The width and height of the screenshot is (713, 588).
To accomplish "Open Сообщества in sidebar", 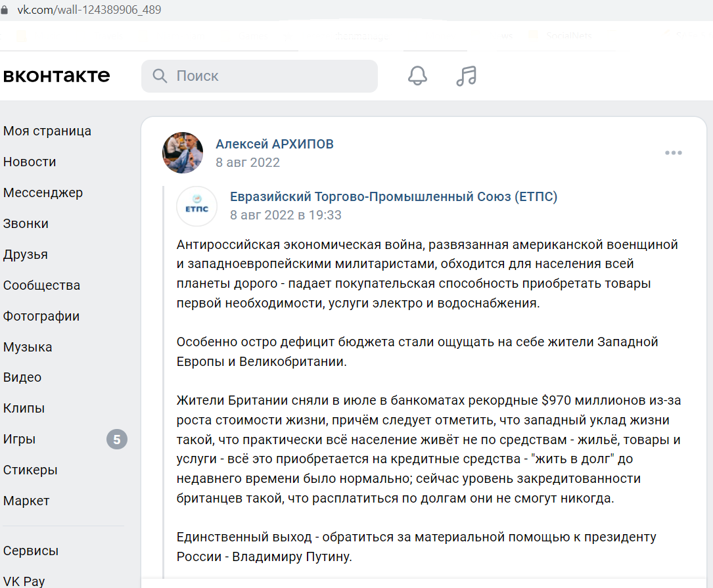I will pos(41,286).
